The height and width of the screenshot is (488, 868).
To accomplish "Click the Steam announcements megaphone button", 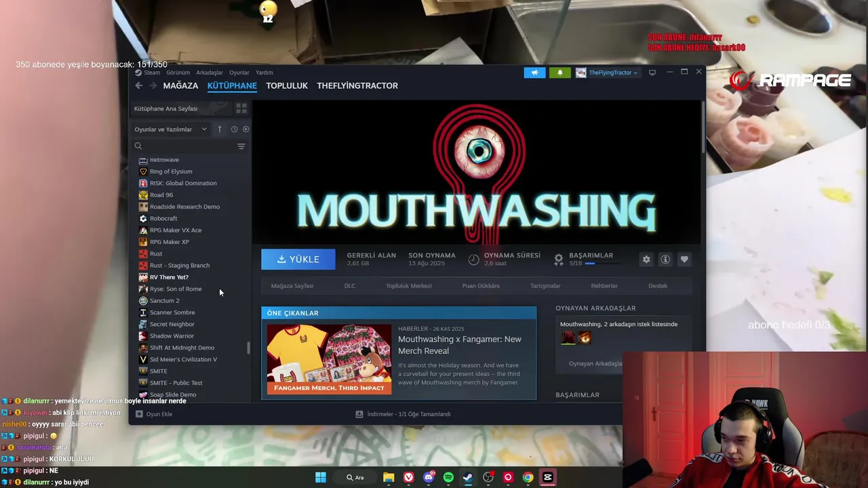I will tap(534, 73).
